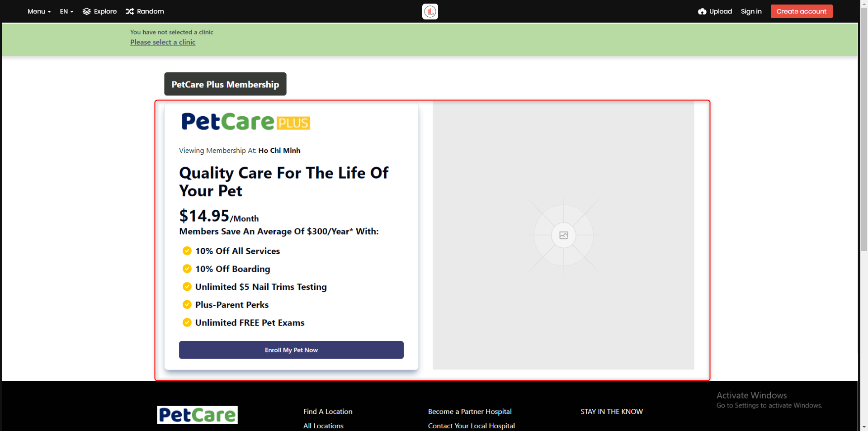Click the PetCare footer logo

(x=197, y=415)
